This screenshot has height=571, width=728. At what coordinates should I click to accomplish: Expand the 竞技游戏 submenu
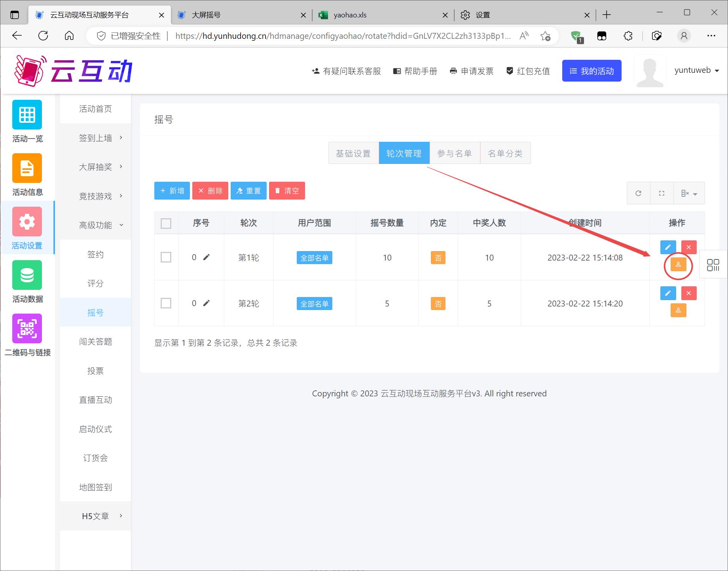(95, 196)
